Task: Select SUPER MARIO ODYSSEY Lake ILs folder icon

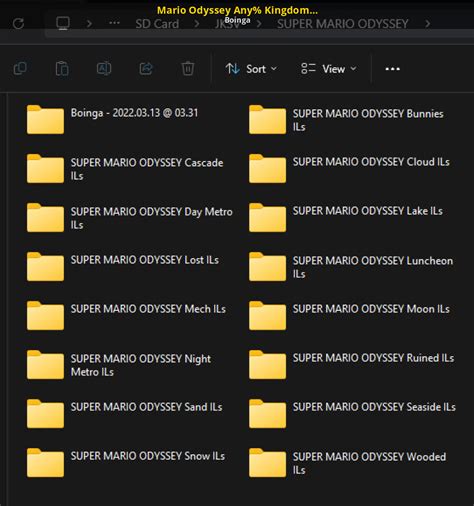Action: coord(267,217)
